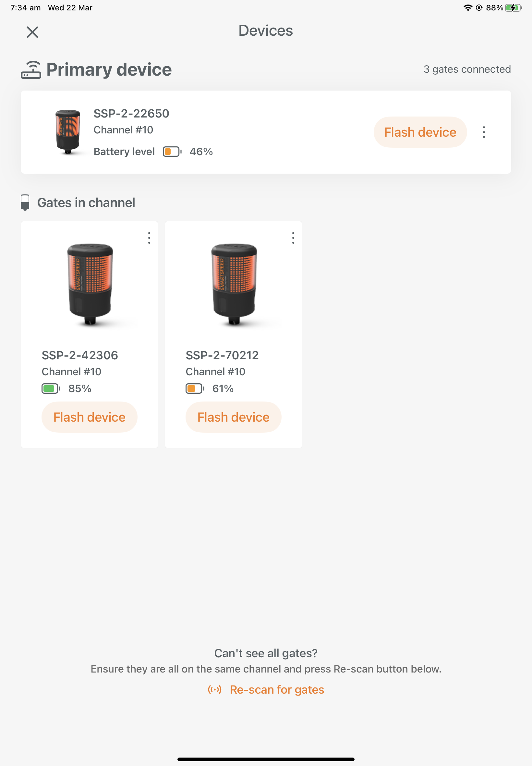
Task: Tap the 3 gates connected label
Action: point(467,69)
